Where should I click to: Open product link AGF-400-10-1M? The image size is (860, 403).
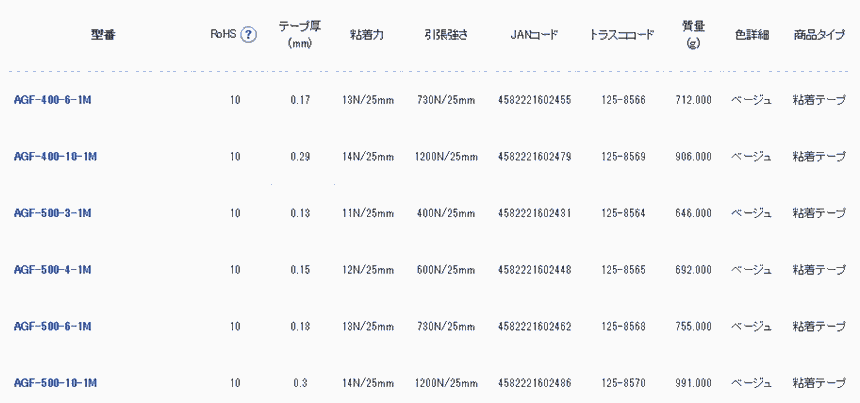(55, 157)
